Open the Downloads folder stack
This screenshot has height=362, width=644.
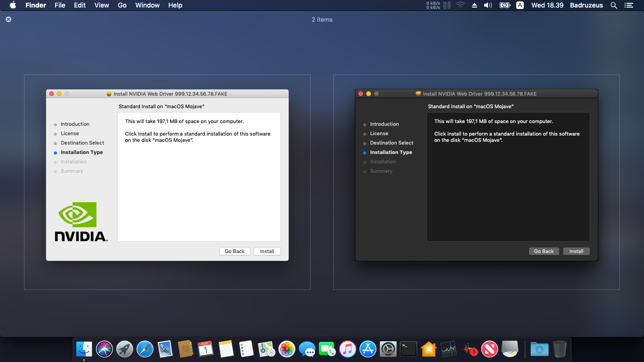539,349
